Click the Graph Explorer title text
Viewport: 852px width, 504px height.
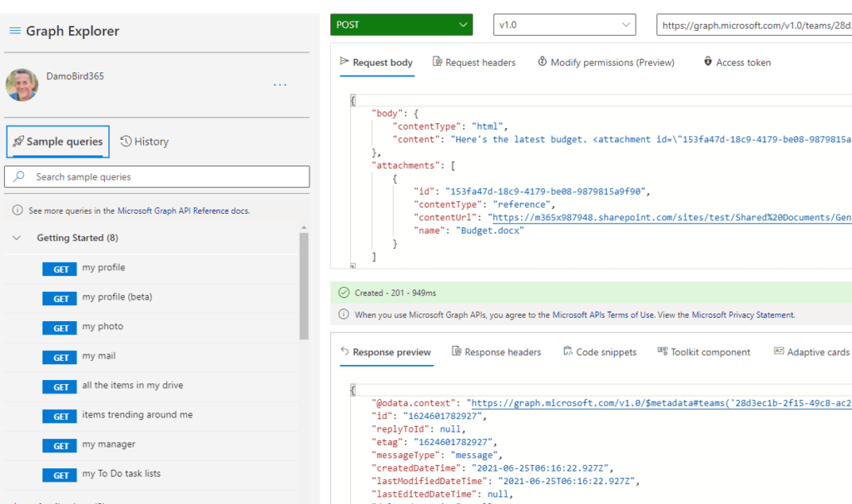(72, 31)
